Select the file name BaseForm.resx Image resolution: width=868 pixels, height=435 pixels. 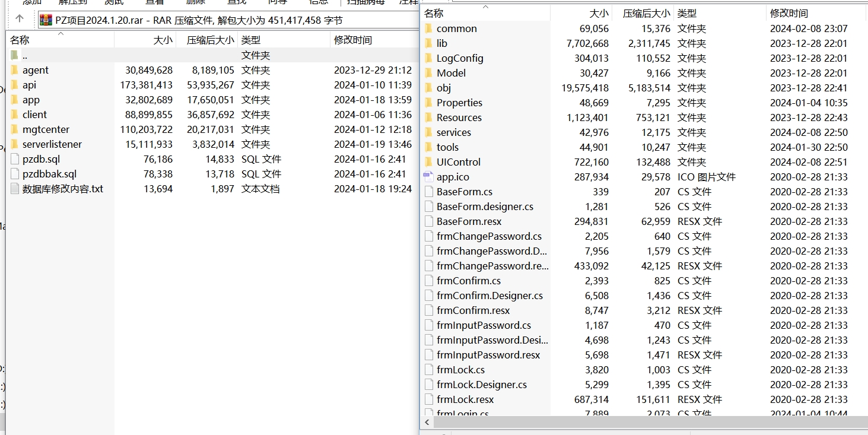coord(469,221)
